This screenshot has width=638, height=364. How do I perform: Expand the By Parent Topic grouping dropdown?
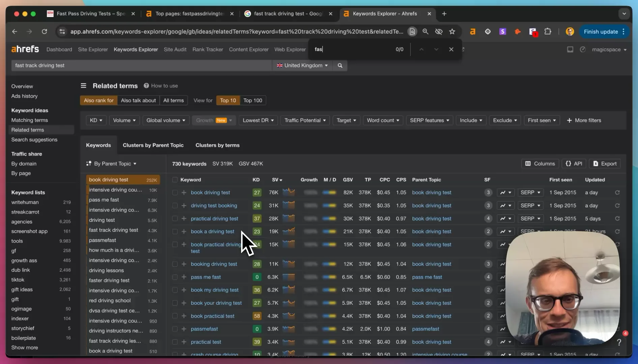(112, 163)
